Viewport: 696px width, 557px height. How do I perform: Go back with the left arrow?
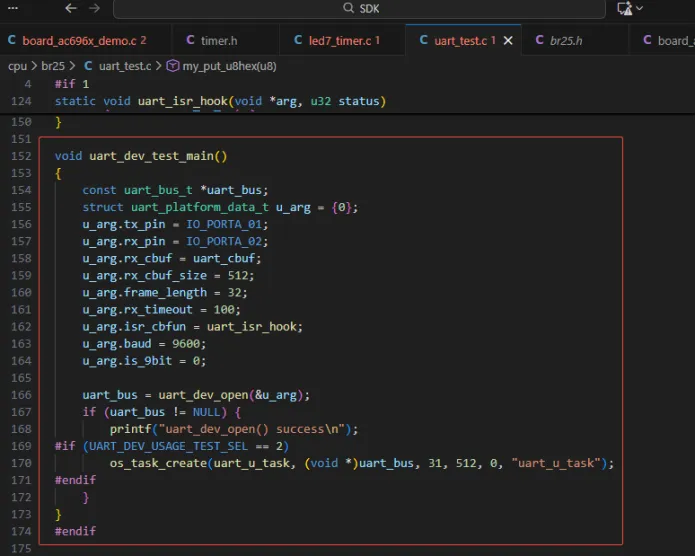[x=71, y=8]
